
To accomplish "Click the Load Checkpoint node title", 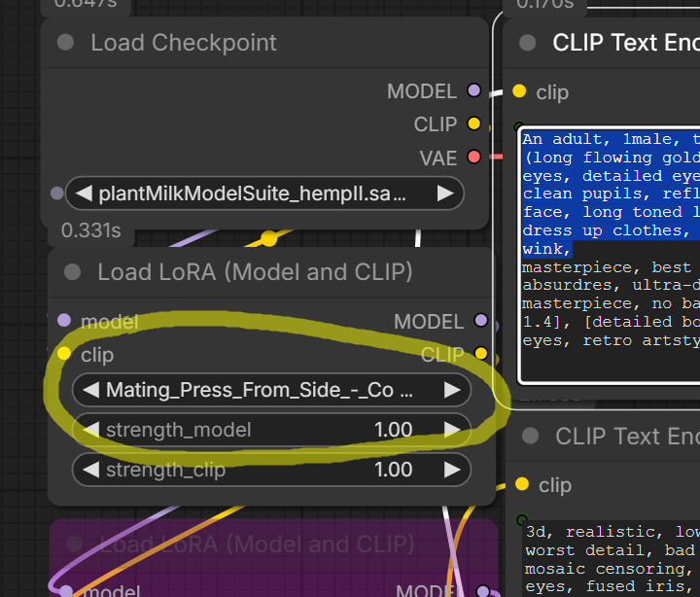I will coord(184,43).
